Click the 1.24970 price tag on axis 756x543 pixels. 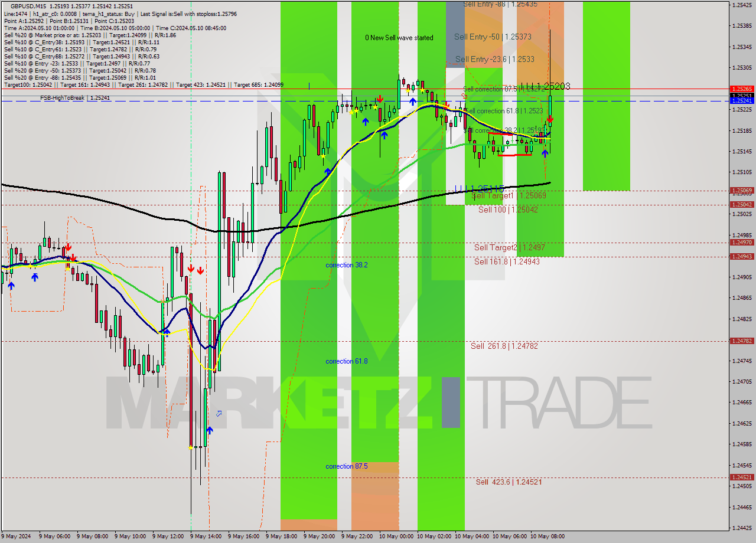pos(742,243)
